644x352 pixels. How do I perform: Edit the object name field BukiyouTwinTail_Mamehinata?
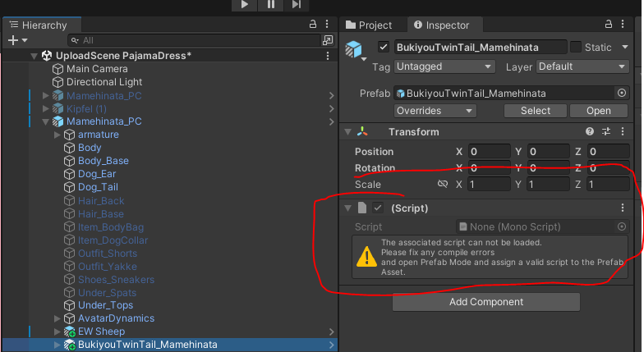pos(481,48)
